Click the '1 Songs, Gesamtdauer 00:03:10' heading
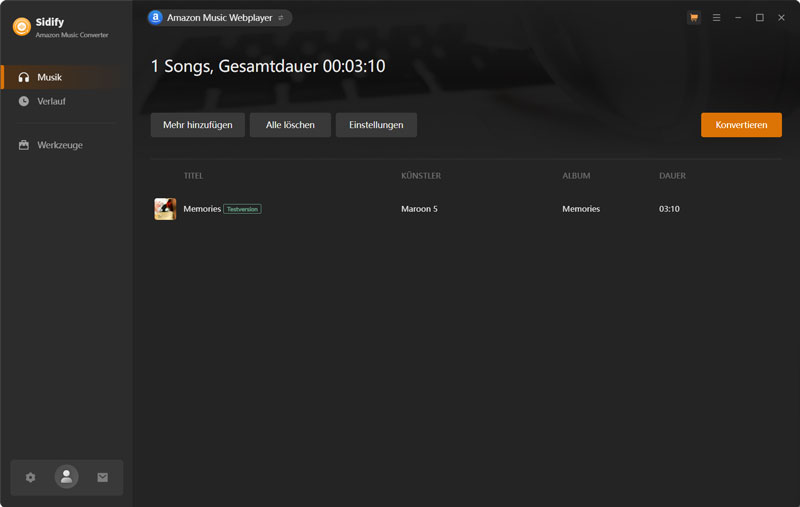The width and height of the screenshot is (800, 507). pyautogui.click(x=268, y=66)
